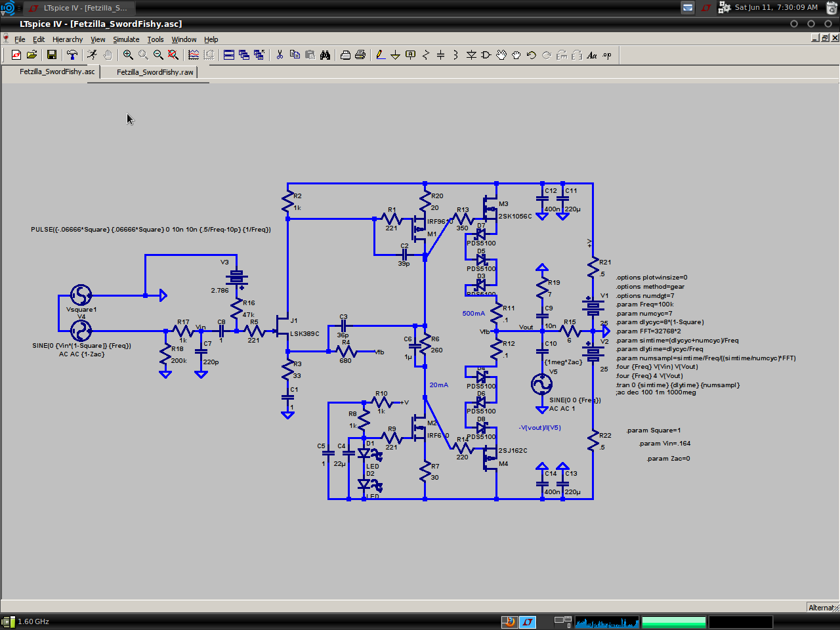Select the Drag closed-hand tool
The height and width of the screenshot is (630, 840).
coord(516,55)
